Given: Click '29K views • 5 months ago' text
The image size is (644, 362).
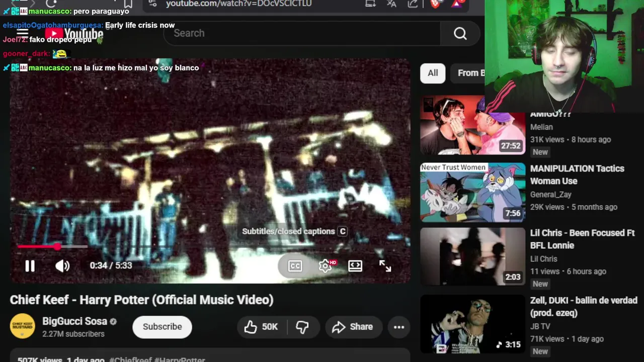Looking at the screenshot, I should 574,207.
